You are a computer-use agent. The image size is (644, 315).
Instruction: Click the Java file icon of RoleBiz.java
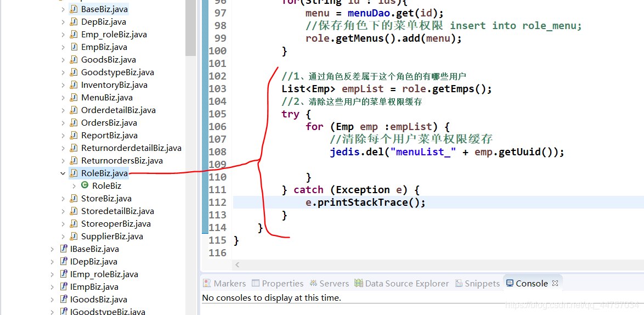pos(74,173)
